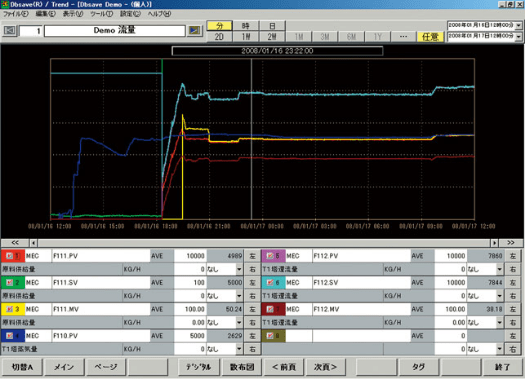Go to the previous trend group arrow
The height and width of the screenshot is (379, 525).
point(10,30)
